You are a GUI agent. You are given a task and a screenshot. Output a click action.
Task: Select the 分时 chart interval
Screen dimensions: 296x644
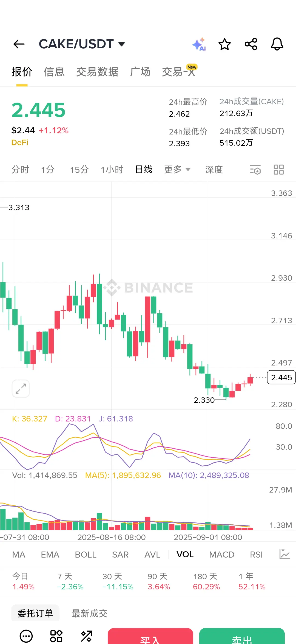point(20,170)
